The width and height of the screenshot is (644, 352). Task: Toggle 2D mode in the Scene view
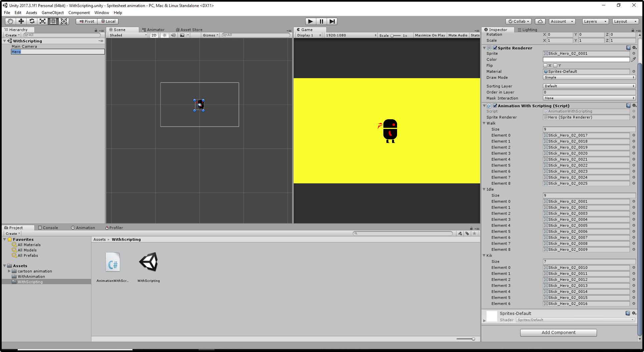tap(154, 35)
